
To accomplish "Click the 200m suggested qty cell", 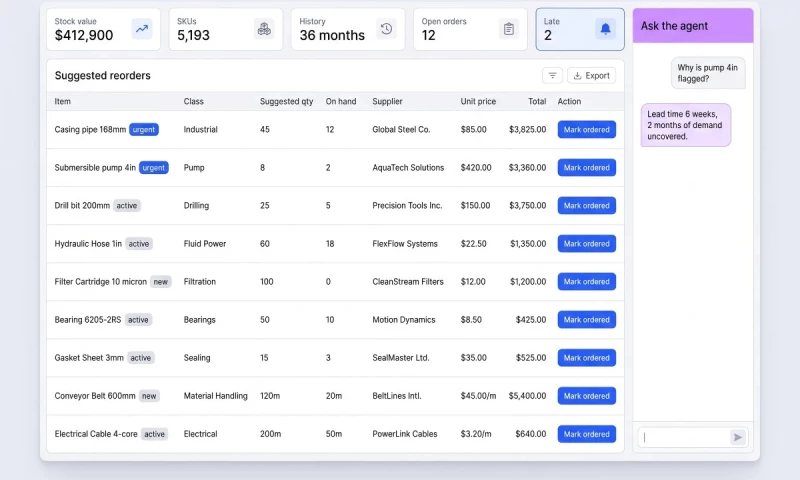I will [270, 434].
